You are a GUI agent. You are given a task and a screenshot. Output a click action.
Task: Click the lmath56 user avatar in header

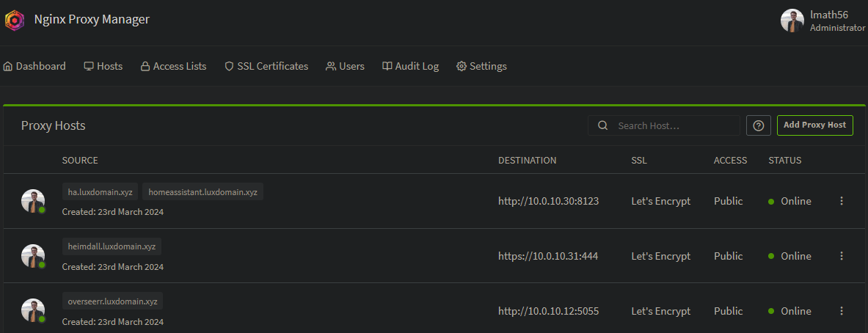coord(792,21)
